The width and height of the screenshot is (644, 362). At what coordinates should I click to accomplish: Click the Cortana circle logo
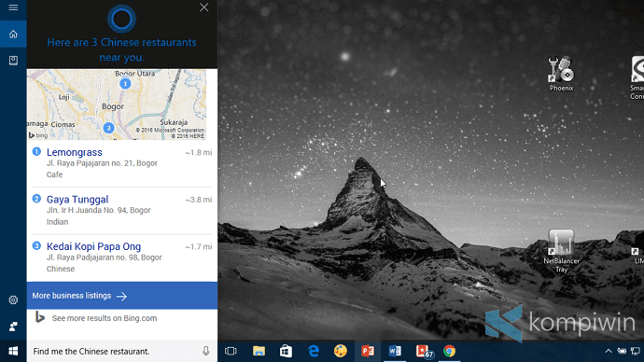click(x=121, y=19)
